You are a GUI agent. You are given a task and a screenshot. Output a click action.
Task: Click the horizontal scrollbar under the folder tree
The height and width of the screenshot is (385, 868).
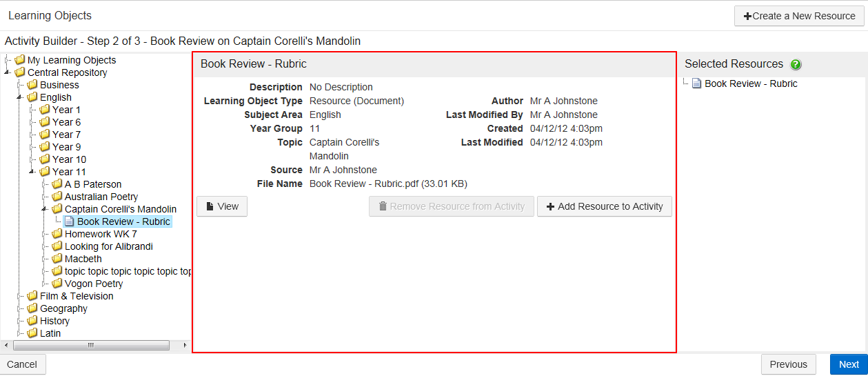point(91,345)
